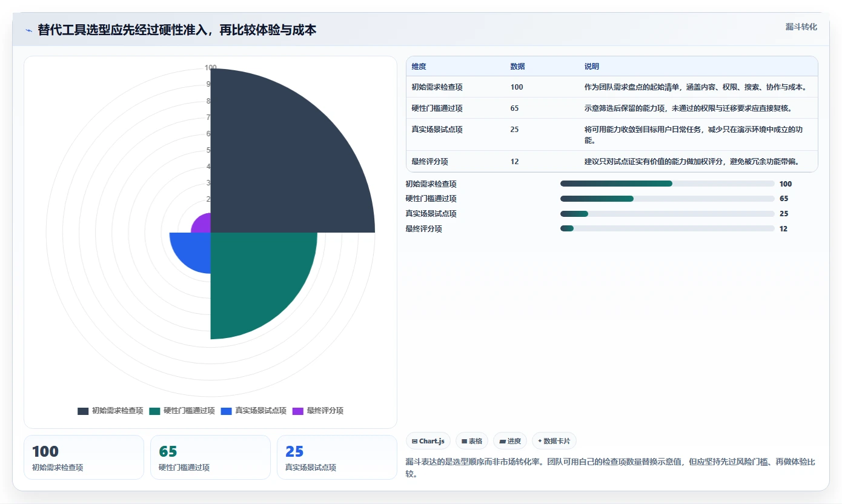Click the 硬性门槛通过项 progress bar
The height and width of the screenshot is (504, 842).
pyautogui.click(x=667, y=199)
